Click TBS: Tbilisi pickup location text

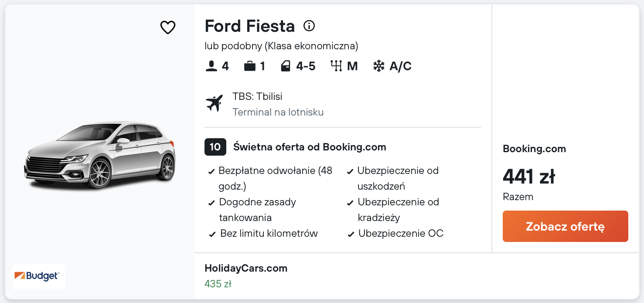point(257,96)
